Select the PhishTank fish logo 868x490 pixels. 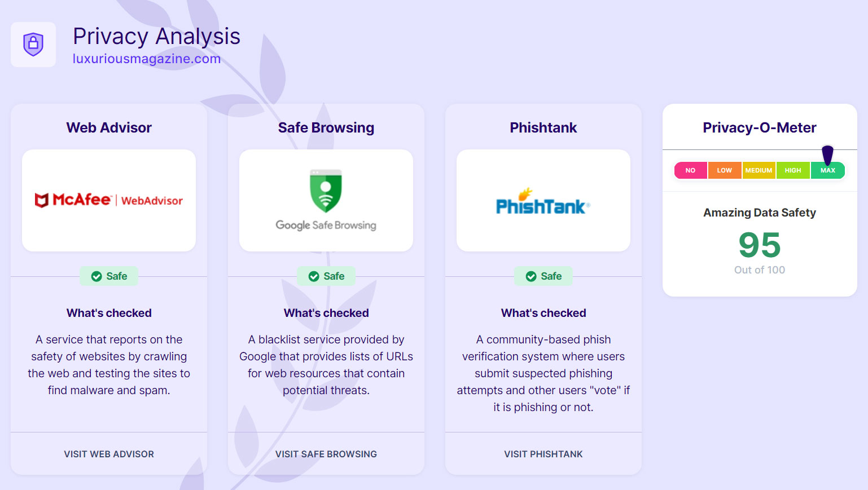coord(542,202)
